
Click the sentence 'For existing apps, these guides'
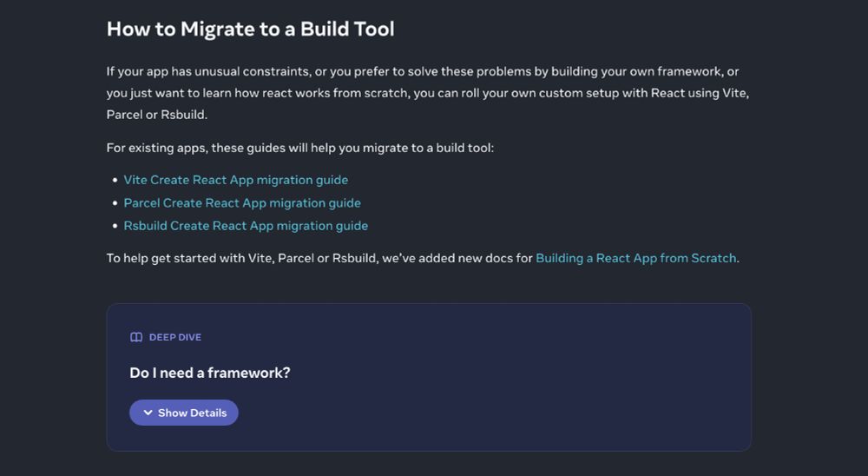300,148
